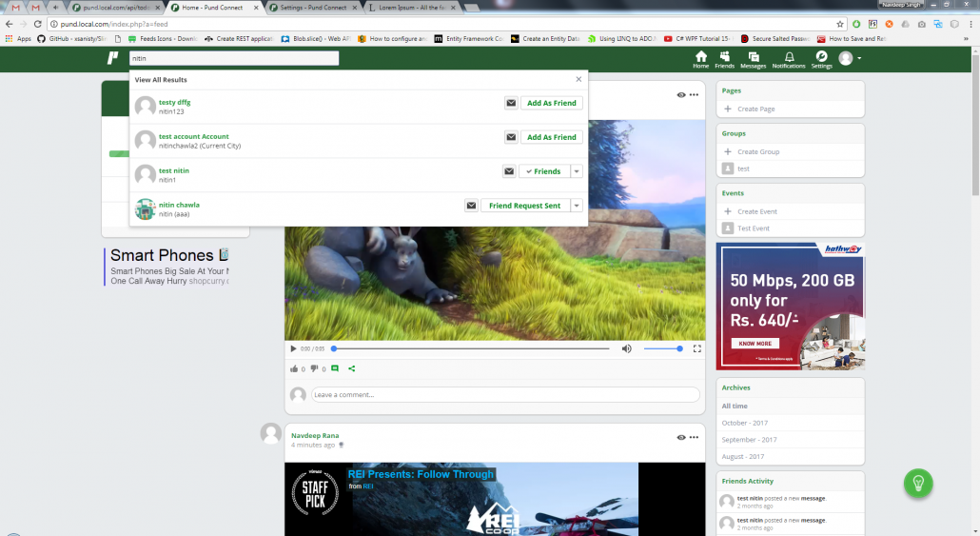This screenshot has height=536, width=980.
Task: Toggle visibility eye on Navdeep Rana post
Action: click(x=680, y=437)
